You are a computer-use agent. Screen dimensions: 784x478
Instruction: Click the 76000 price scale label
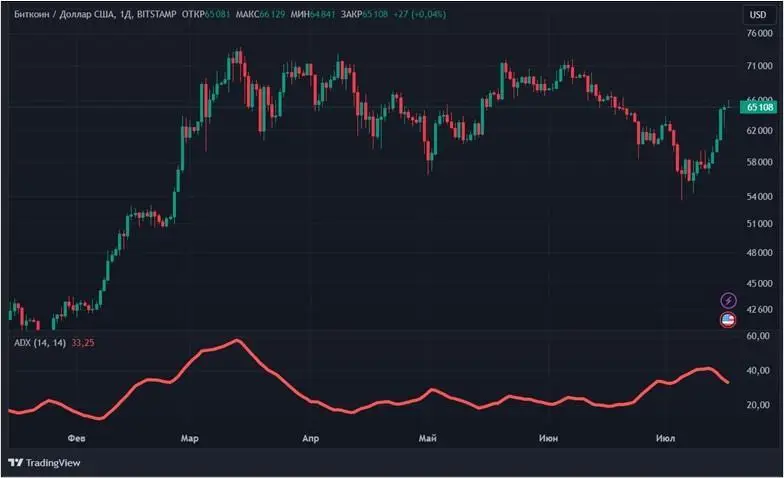click(760, 34)
